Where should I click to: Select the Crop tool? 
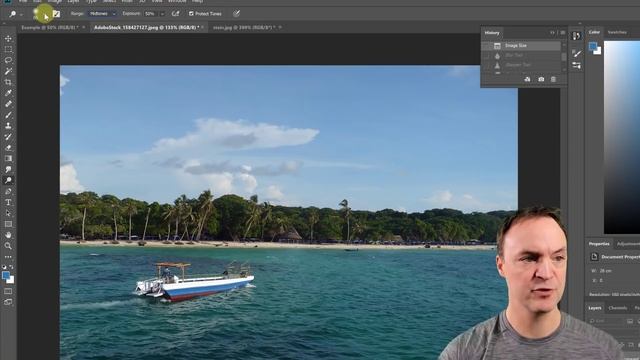click(x=8, y=82)
